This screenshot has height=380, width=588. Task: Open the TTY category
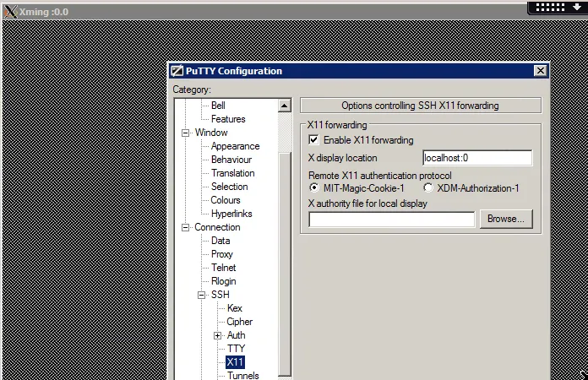236,348
